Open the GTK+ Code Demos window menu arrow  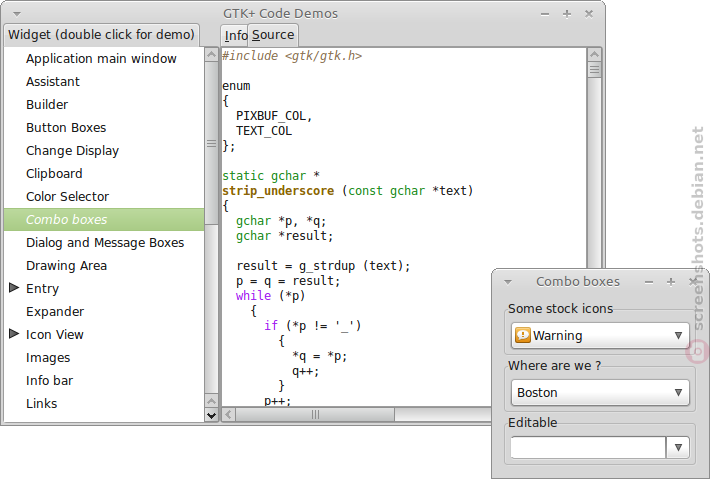17,14
